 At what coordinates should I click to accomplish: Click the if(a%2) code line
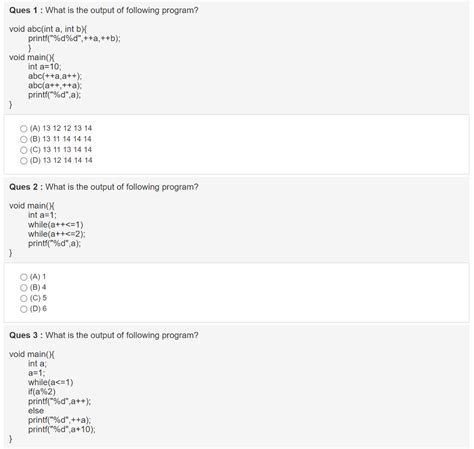pyautogui.click(x=42, y=392)
